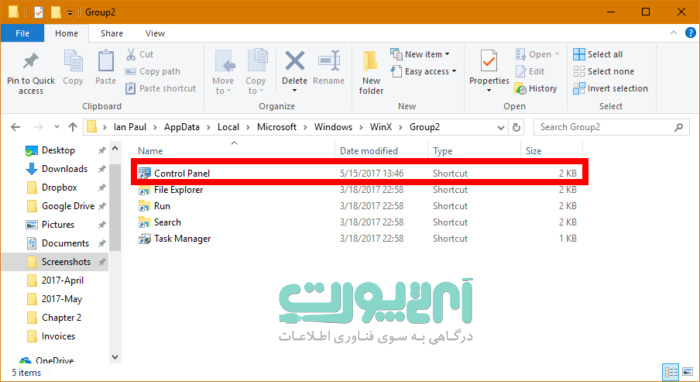Open the Quick Access Toolbar dropdown

[70, 13]
